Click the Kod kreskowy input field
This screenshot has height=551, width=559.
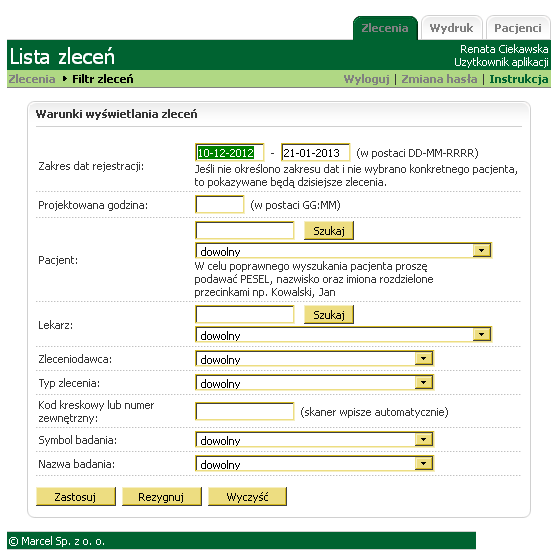point(245,412)
